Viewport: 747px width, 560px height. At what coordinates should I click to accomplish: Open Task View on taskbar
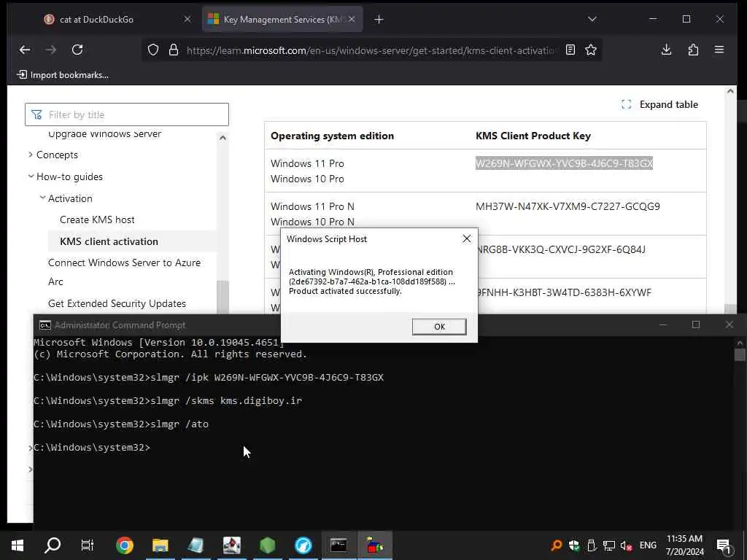coord(88,545)
